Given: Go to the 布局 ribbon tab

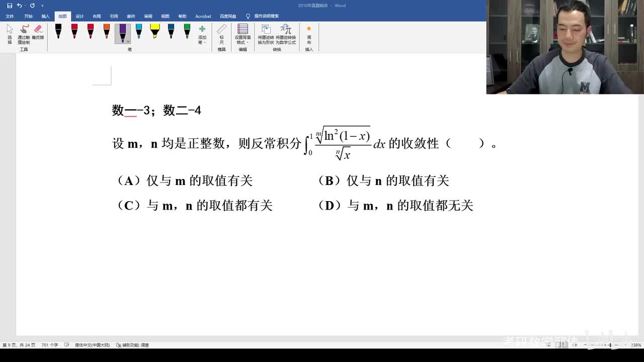Looking at the screenshot, I should click(x=97, y=17).
